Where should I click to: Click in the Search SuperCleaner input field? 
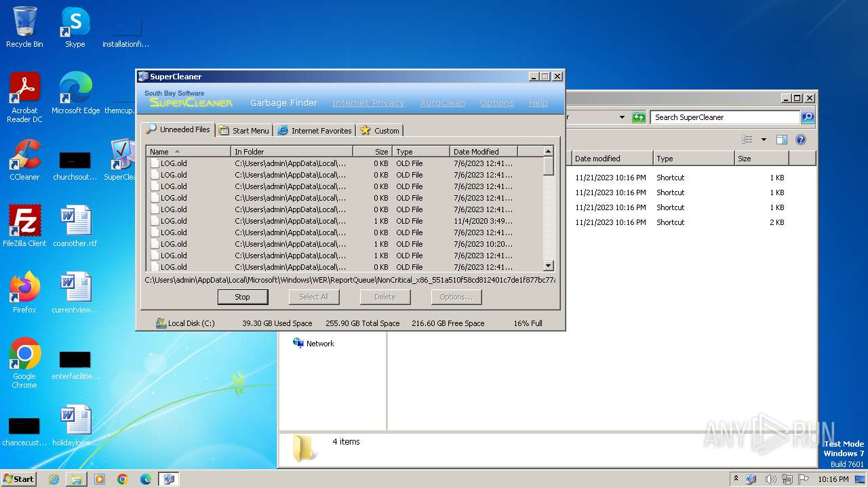click(x=724, y=117)
